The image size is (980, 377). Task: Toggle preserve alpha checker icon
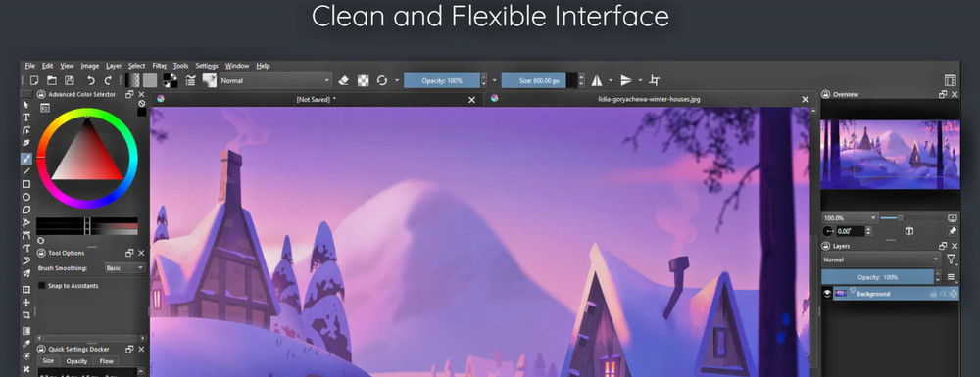click(364, 80)
